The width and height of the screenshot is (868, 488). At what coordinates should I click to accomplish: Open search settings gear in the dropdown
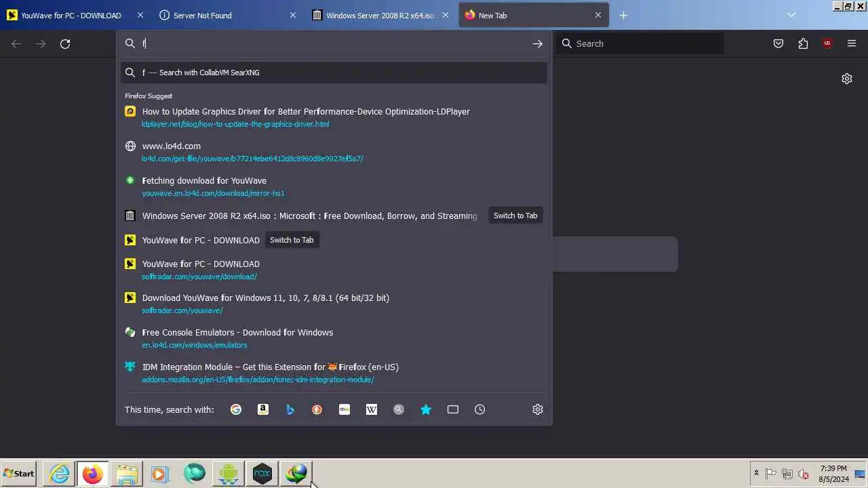pos(538,409)
